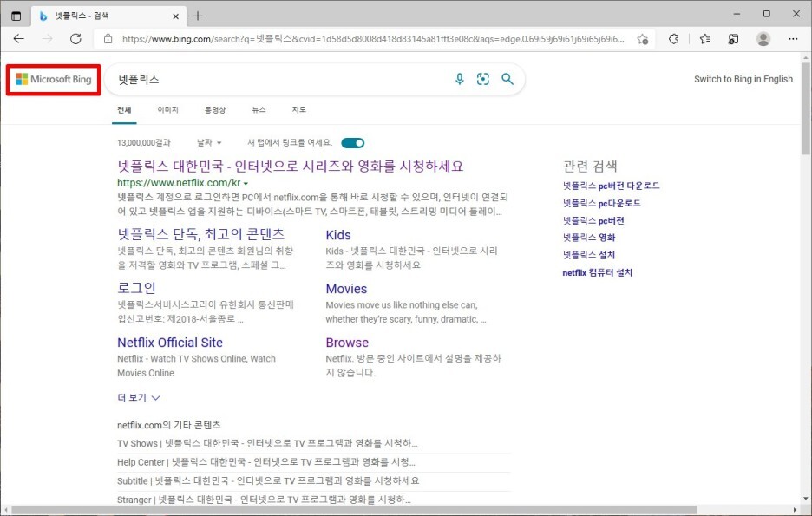The width and height of the screenshot is (812, 516).
Task: Open 넷플릭스 단독, 최고의 콘텐츠 link
Action: click(201, 234)
